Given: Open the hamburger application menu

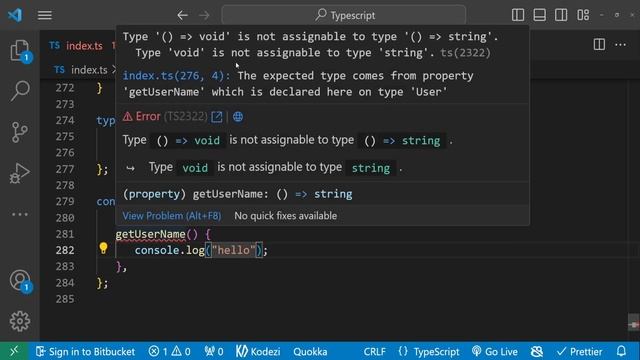Looking at the screenshot, I should [44, 15].
